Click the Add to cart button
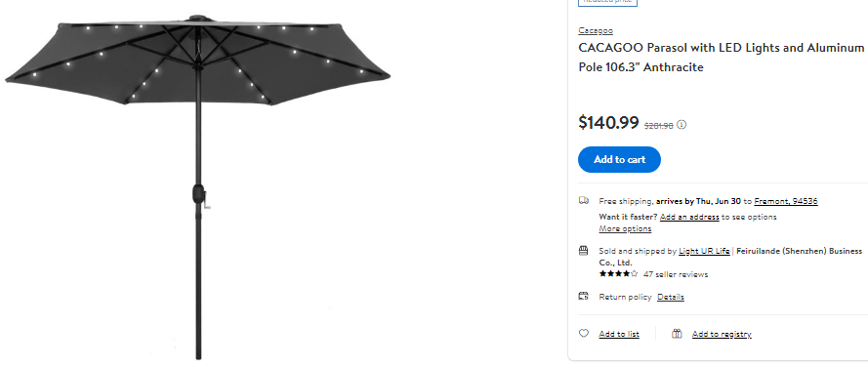868x366 pixels. [619, 159]
